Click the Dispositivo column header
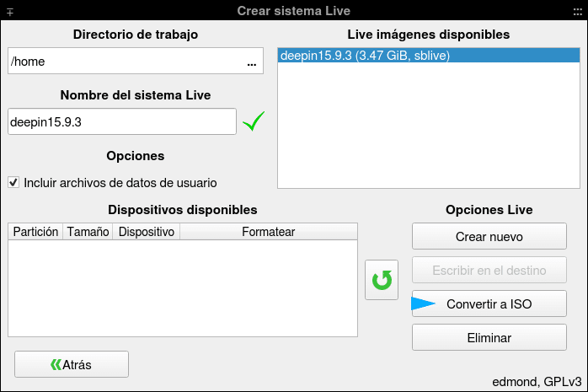 147,232
